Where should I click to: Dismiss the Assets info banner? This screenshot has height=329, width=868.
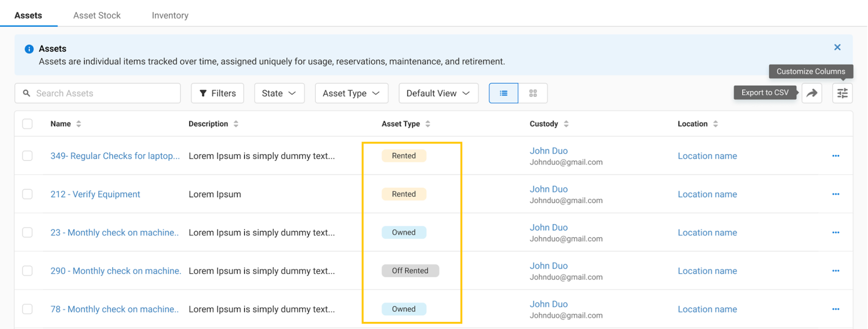point(838,47)
